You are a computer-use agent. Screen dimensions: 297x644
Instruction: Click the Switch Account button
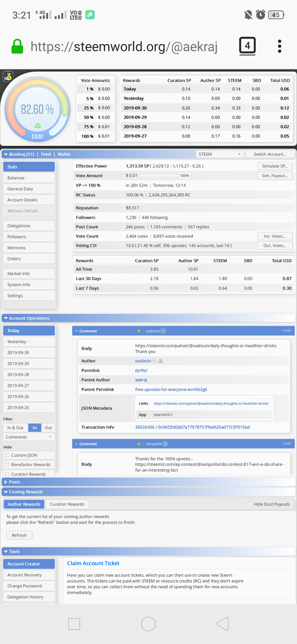tap(270, 154)
